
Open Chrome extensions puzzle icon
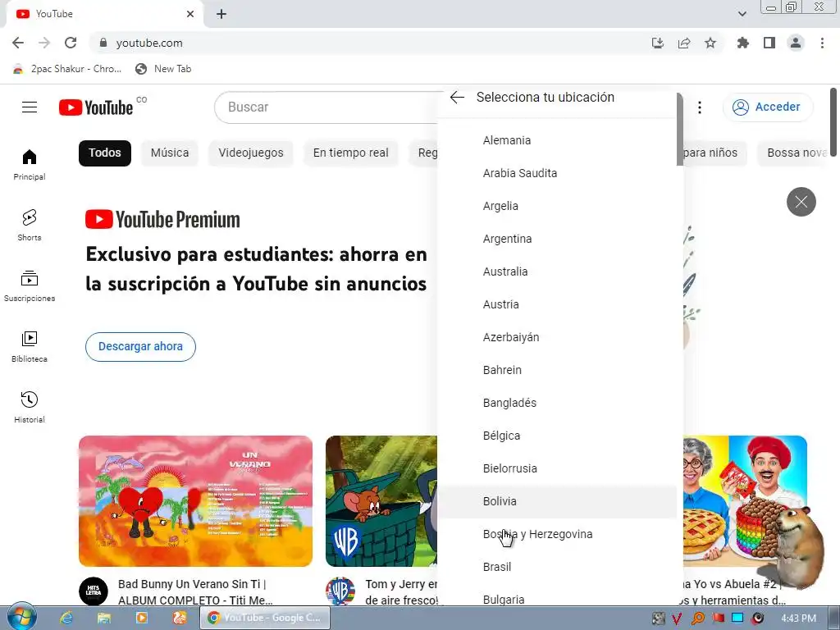[x=742, y=43]
